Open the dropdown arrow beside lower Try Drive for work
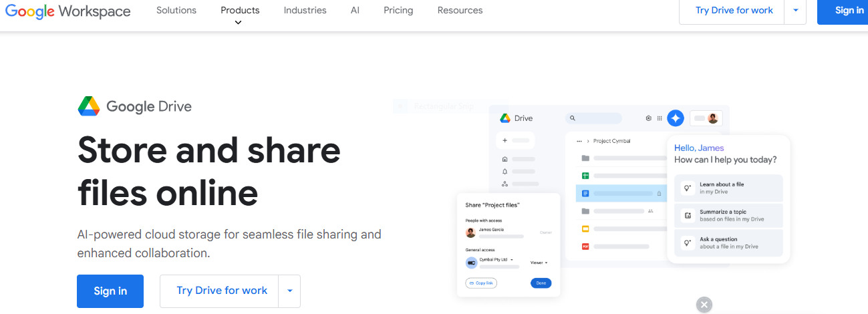This screenshot has height=314, width=868. pyautogui.click(x=289, y=291)
